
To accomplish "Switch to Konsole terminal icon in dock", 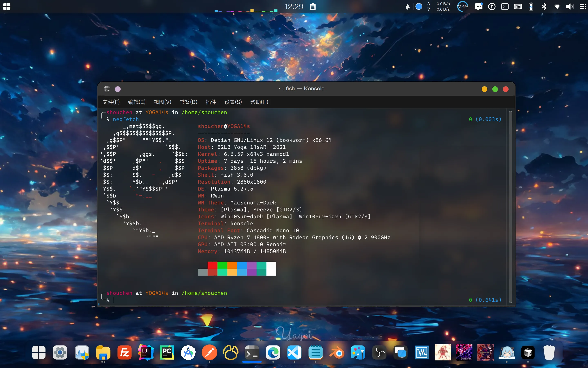I will [252, 352].
